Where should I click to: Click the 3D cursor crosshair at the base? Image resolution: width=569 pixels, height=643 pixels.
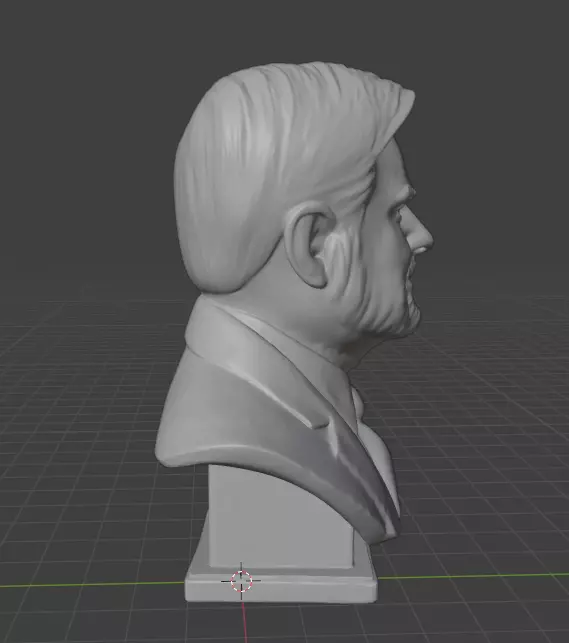click(x=241, y=581)
